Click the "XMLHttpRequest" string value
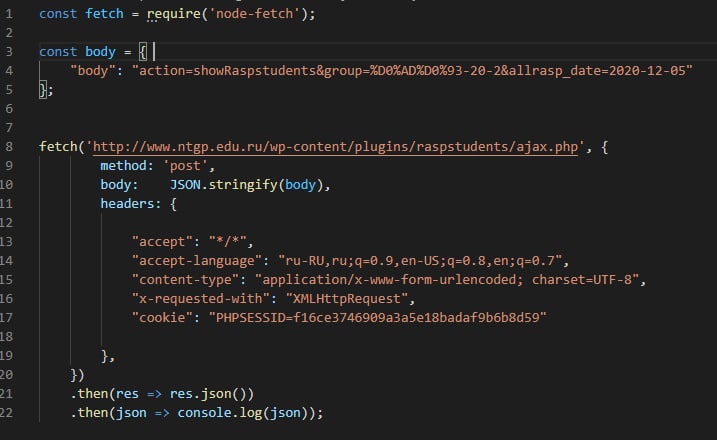The width and height of the screenshot is (717, 440). point(347,299)
